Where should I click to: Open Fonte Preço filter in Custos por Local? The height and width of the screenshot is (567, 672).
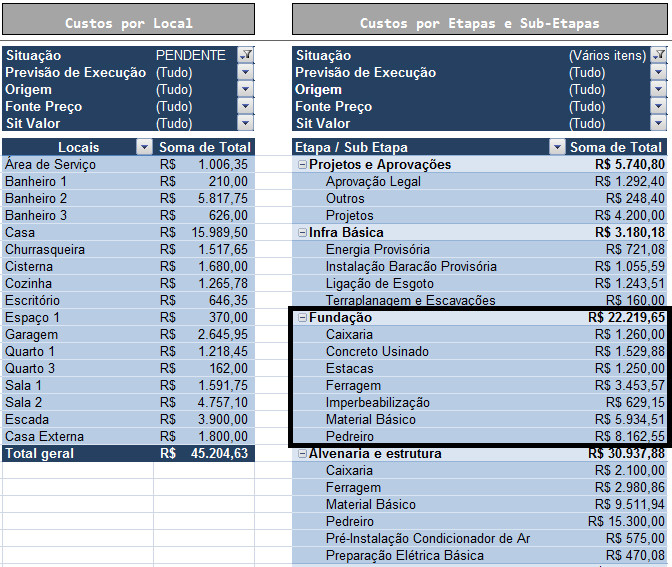(246, 106)
